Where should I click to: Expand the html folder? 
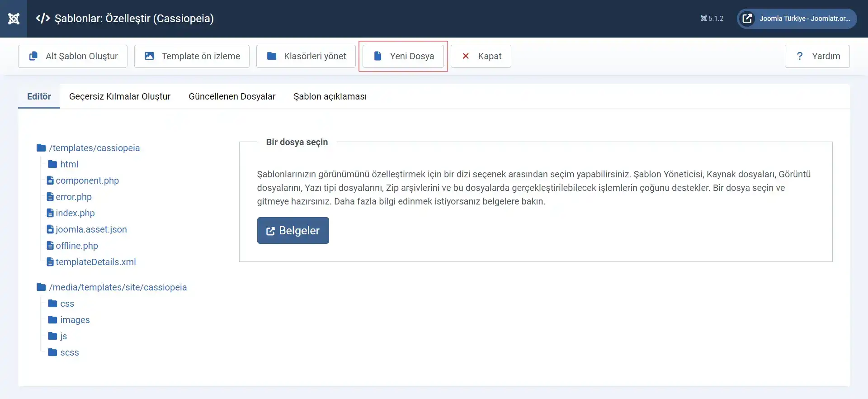tap(69, 164)
